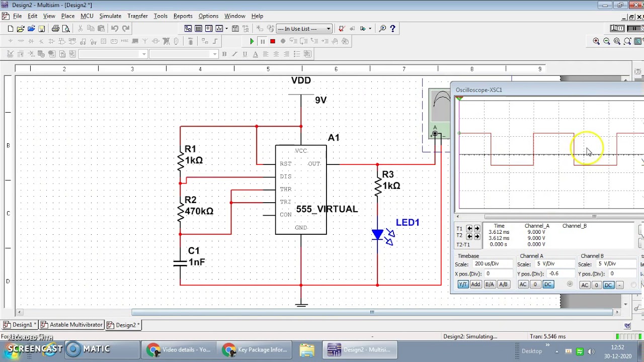Click the New design icon
644x362 pixels.
coord(10,29)
